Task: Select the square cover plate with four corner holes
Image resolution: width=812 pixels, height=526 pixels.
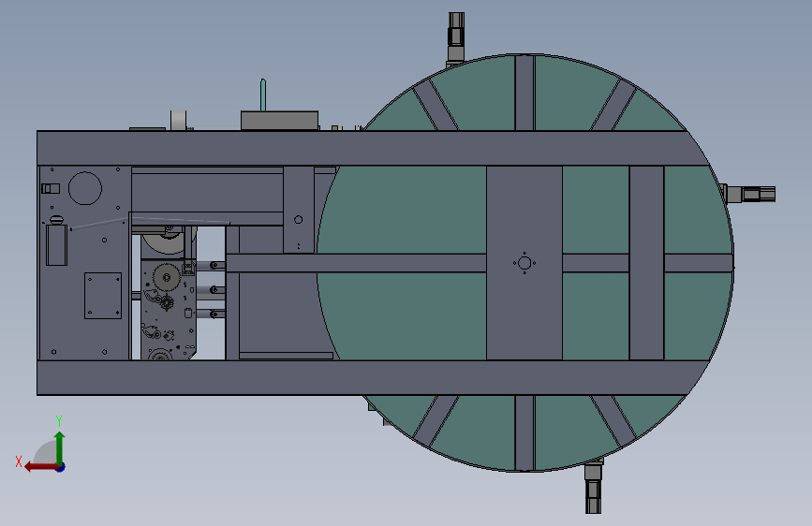Action: pyautogui.click(x=103, y=296)
